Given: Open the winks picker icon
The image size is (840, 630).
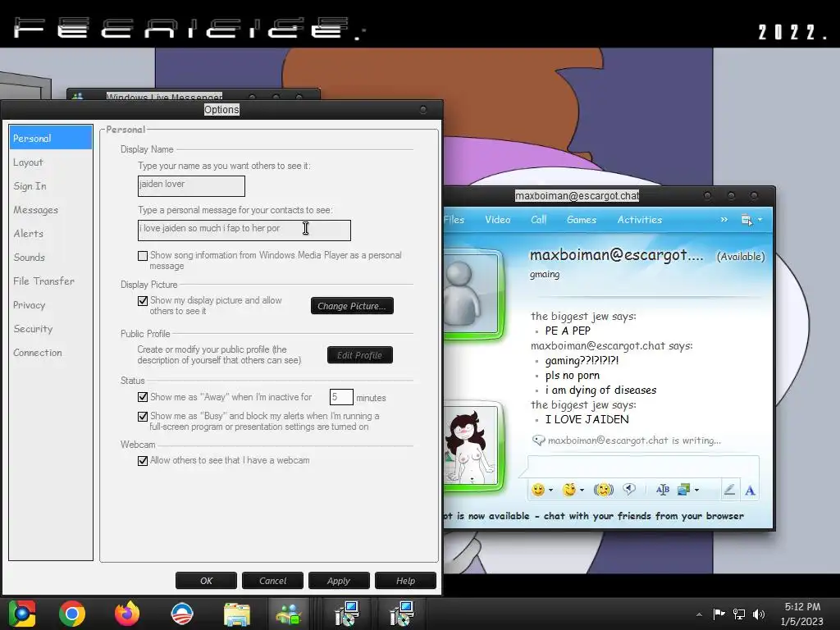Looking at the screenshot, I should 569,490.
